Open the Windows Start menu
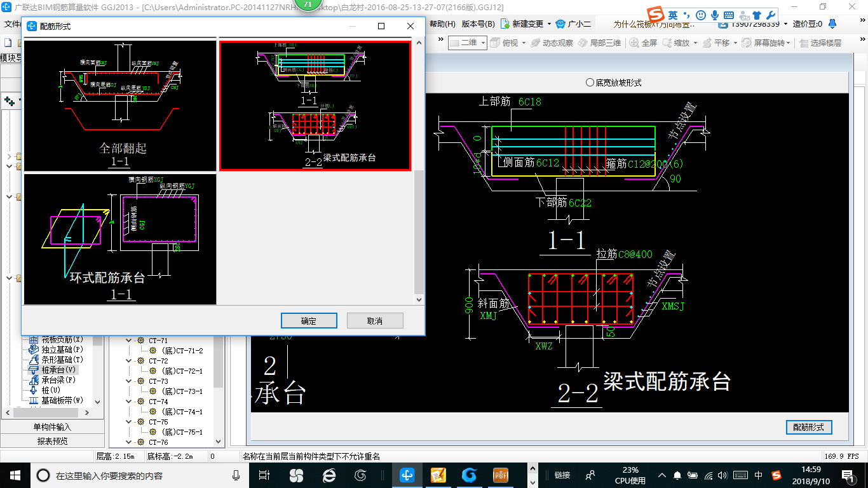 click(x=14, y=475)
